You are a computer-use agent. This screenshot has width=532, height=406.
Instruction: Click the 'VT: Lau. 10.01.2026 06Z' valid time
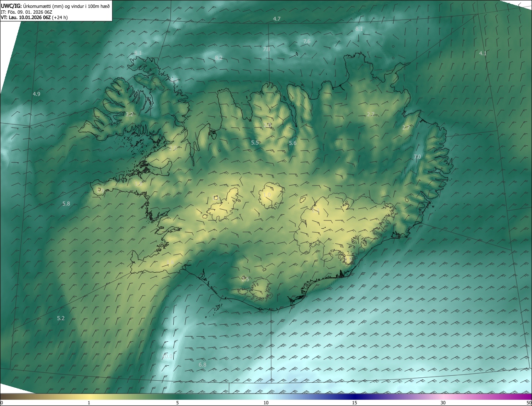pos(26,17)
